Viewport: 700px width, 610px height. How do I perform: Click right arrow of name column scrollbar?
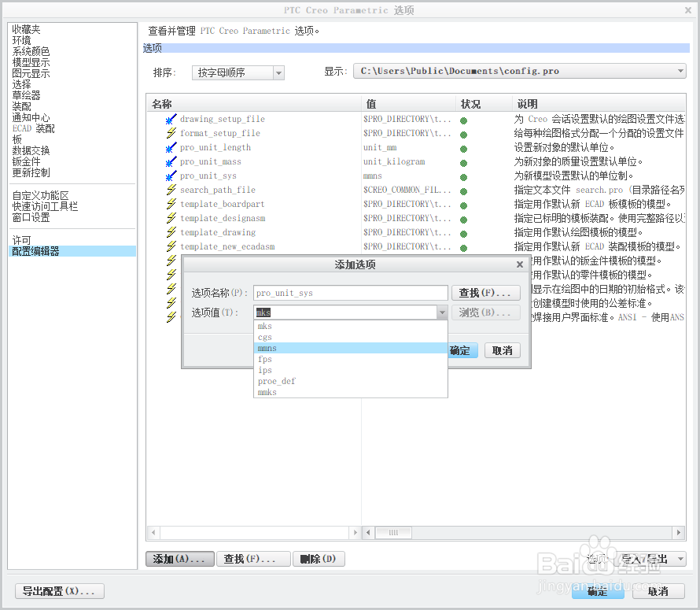[x=356, y=533]
